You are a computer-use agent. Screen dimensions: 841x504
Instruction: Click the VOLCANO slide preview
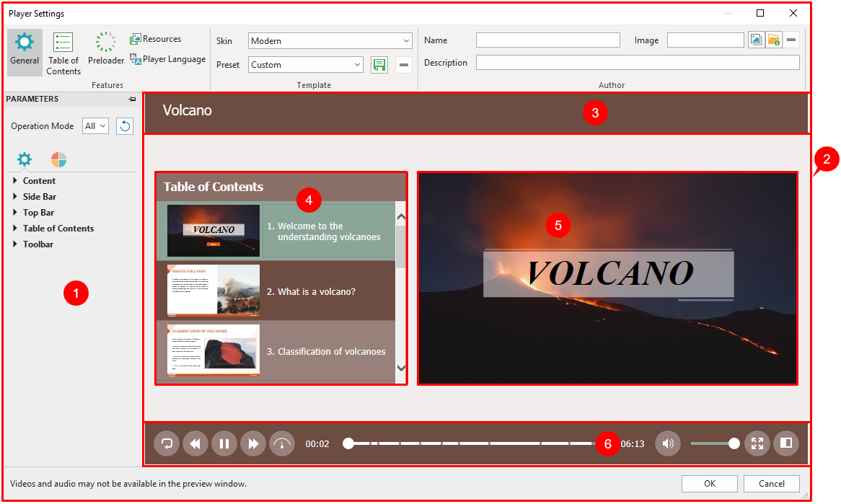(x=608, y=278)
